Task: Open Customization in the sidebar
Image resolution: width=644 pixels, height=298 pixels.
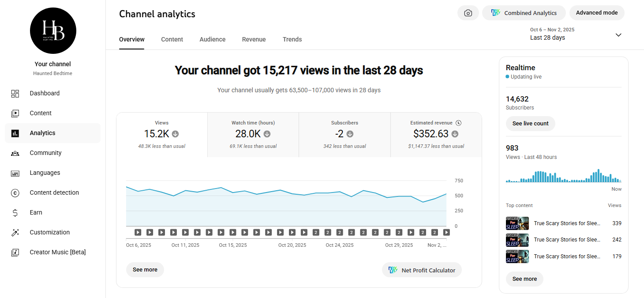Action: pyautogui.click(x=49, y=232)
